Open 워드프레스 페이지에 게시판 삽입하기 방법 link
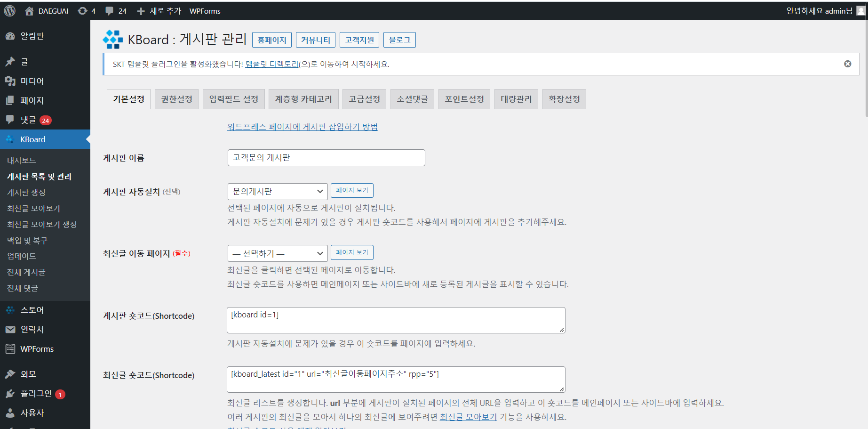The image size is (868, 429). coord(303,127)
